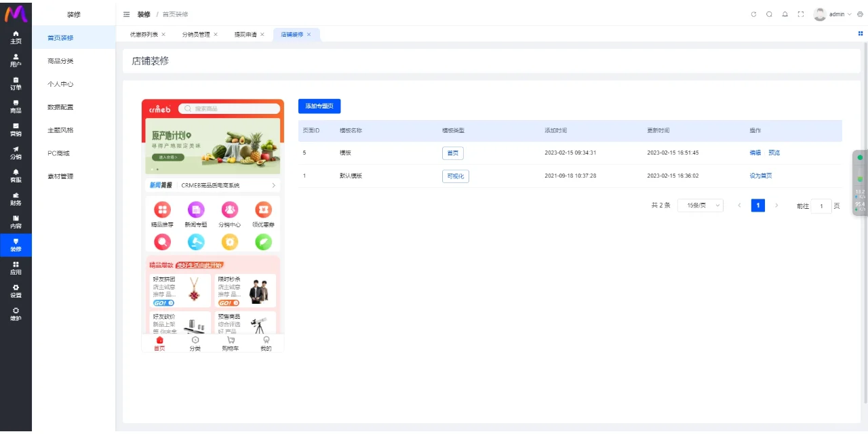868x434 pixels.
Task: Click the refresh icon in top header
Action: point(753,14)
